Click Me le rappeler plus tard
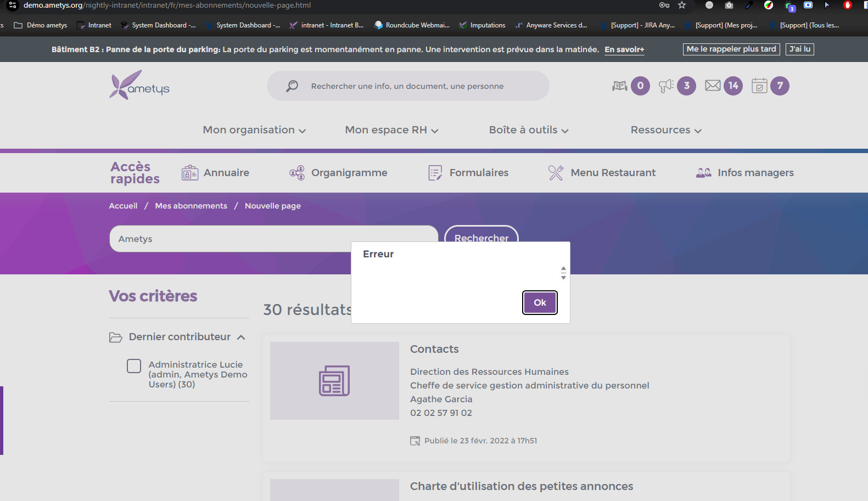Viewport: 868px width, 501px height. coord(731,49)
